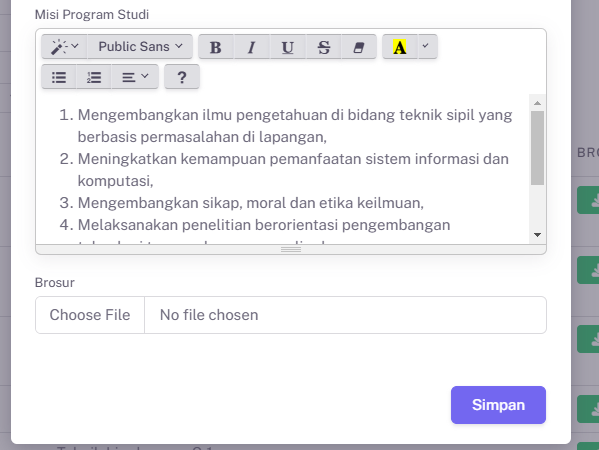The width and height of the screenshot is (599, 450).
Task: Click the editor resize handle bar
Action: coord(291,249)
